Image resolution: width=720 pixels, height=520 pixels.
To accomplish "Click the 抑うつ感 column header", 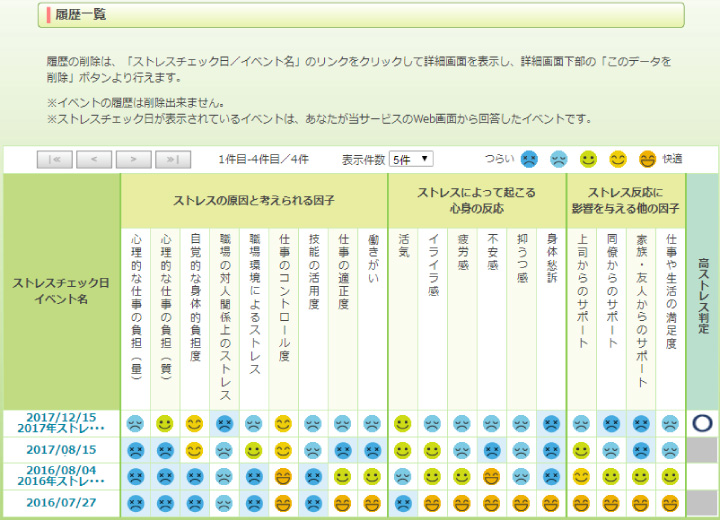I will coord(522,319).
